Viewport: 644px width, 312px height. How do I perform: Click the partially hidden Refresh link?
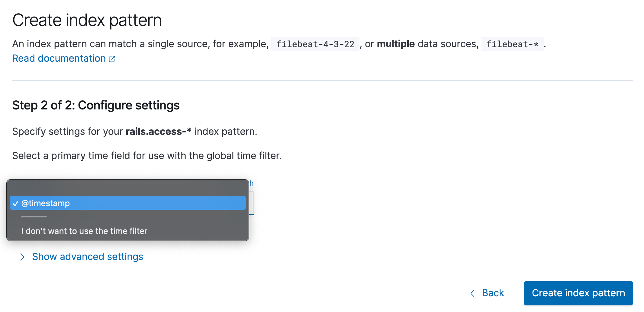pyautogui.click(x=251, y=183)
